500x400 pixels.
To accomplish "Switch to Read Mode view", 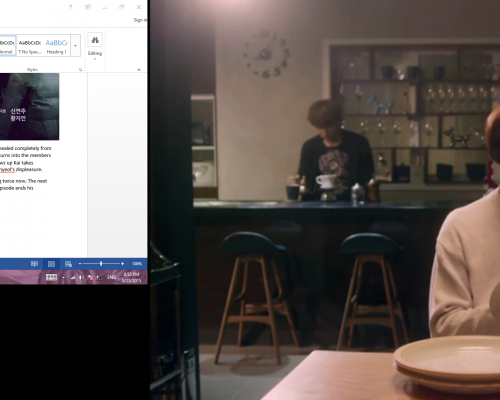I will pos(34,264).
